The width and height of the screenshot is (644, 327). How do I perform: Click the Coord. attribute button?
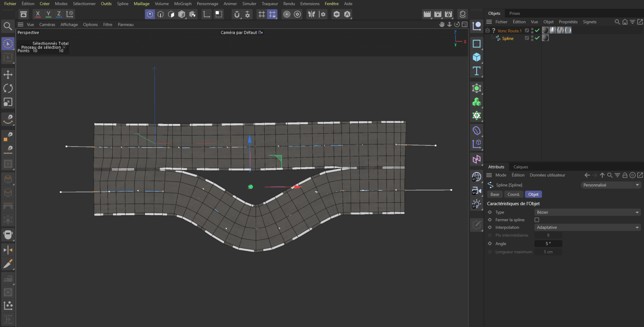point(513,194)
